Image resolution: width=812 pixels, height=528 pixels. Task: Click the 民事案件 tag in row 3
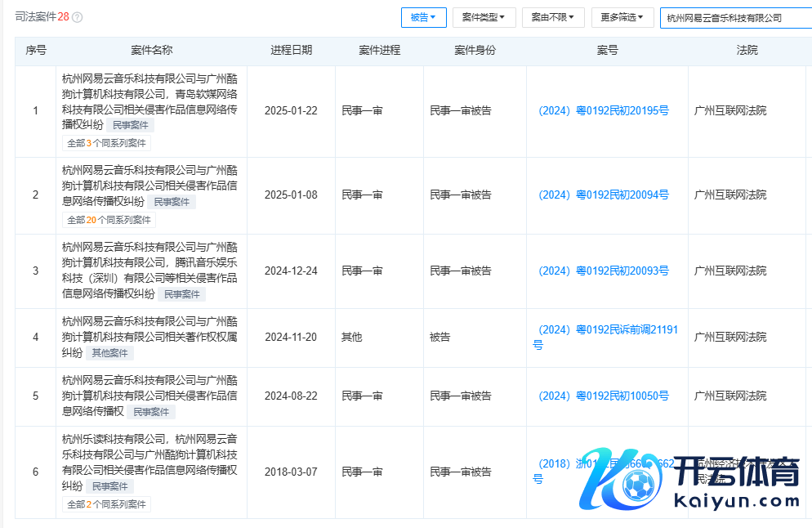point(181,294)
